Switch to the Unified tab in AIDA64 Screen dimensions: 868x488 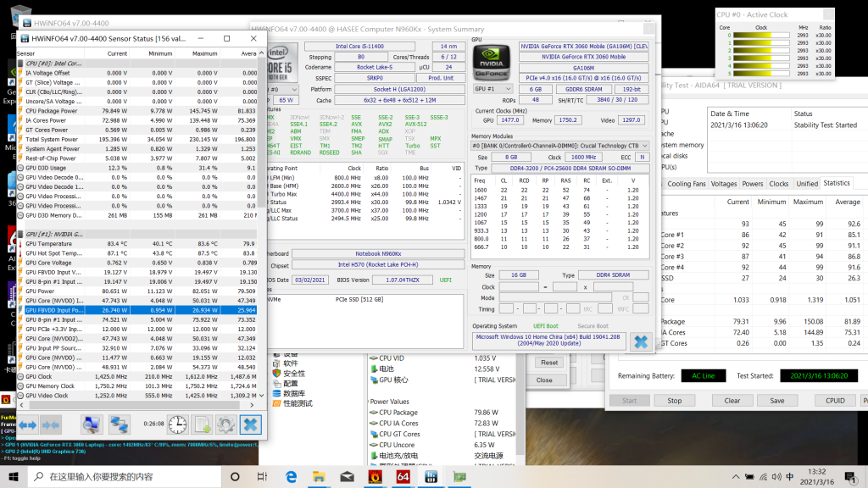pyautogui.click(x=807, y=184)
